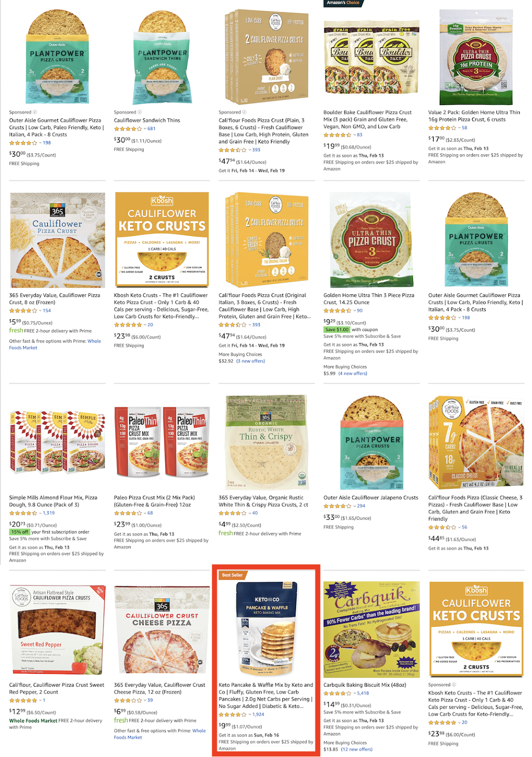Click the Sponsored info icon on Cali'flour Plain Crust
The height and width of the screenshot is (757, 532).
pos(244,112)
